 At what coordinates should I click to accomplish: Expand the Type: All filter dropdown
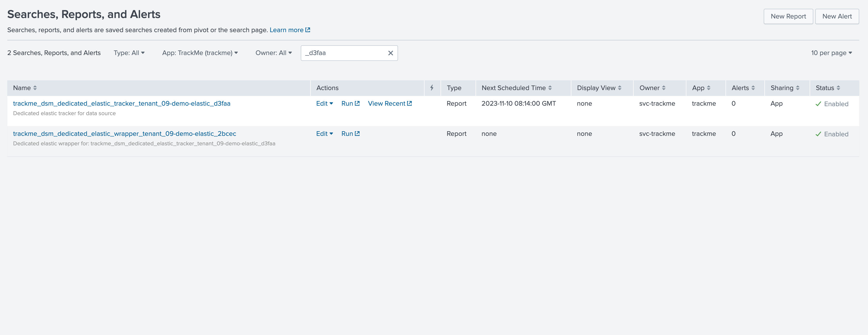(129, 53)
